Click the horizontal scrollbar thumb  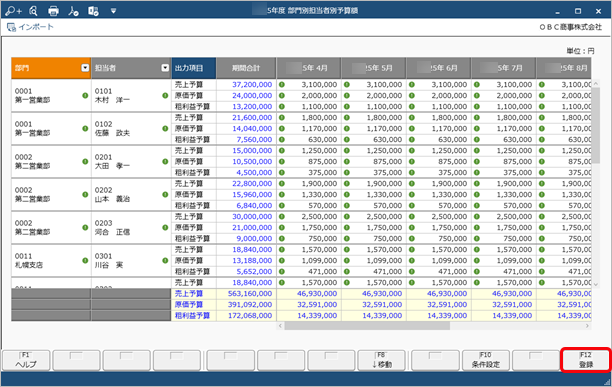(x=367, y=326)
